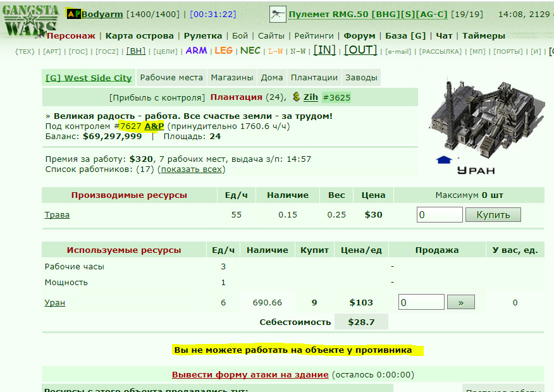This screenshot has width=554, height=392.
Task: Click the [ПОРТЫ] shortcut link
Action: 508,52
